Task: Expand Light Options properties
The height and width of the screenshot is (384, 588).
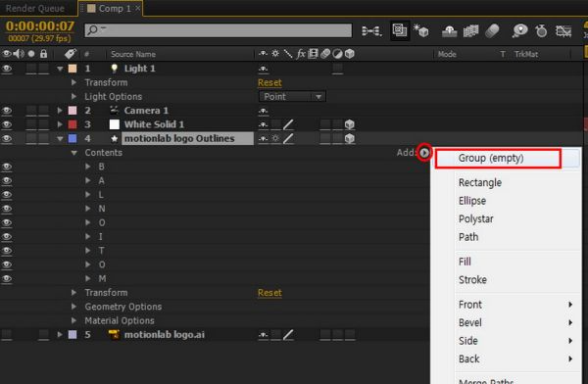Action: (73, 96)
